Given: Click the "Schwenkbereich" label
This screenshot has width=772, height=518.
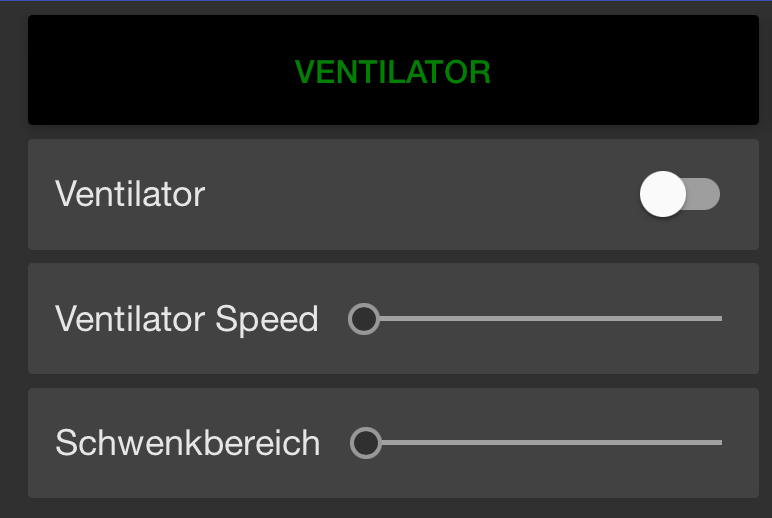Looking at the screenshot, I should click(188, 442).
